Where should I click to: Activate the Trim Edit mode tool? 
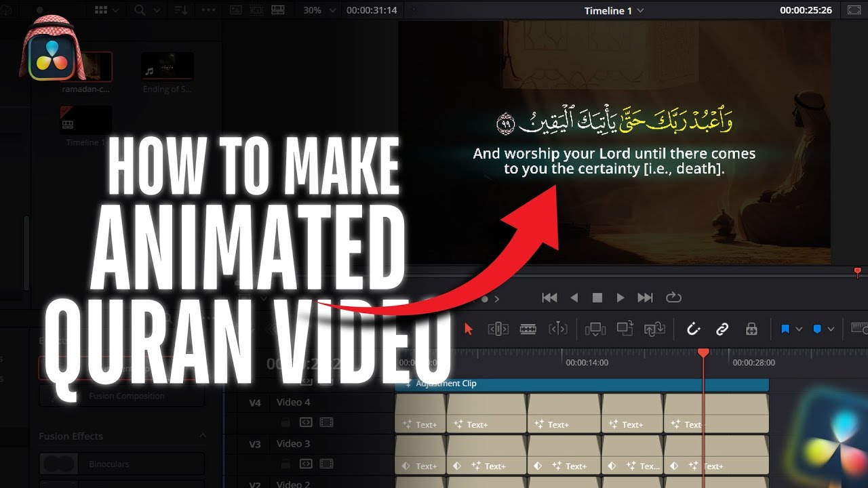(498, 329)
